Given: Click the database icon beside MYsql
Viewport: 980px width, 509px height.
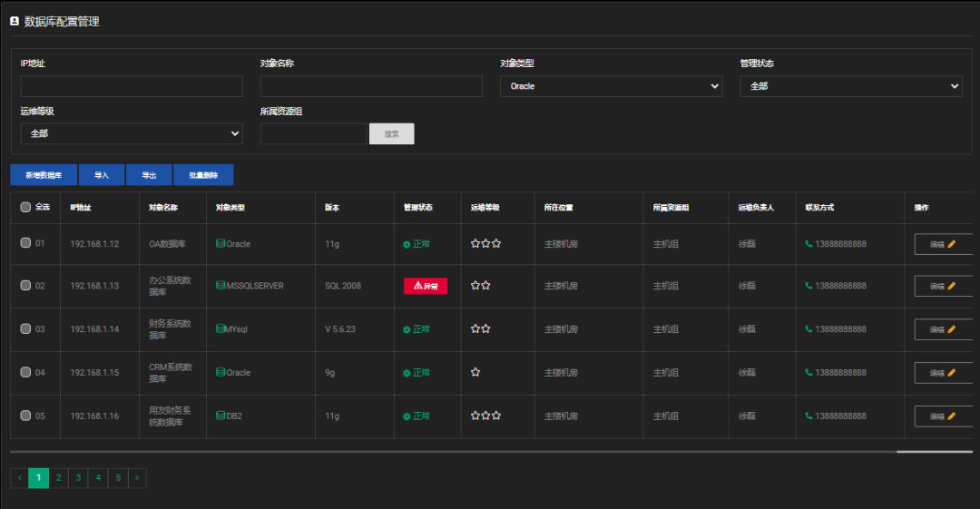Looking at the screenshot, I should click(220, 328).
